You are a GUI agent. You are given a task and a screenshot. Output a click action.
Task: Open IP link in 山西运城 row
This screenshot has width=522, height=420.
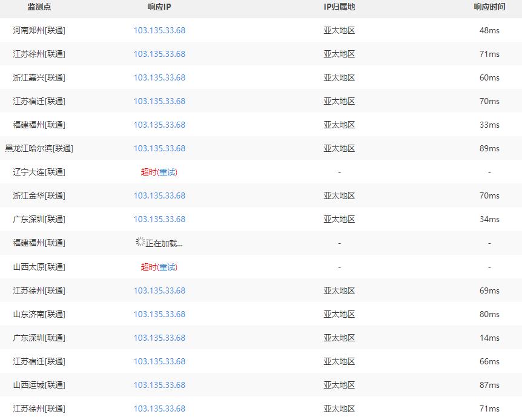[x=159, y=385]
